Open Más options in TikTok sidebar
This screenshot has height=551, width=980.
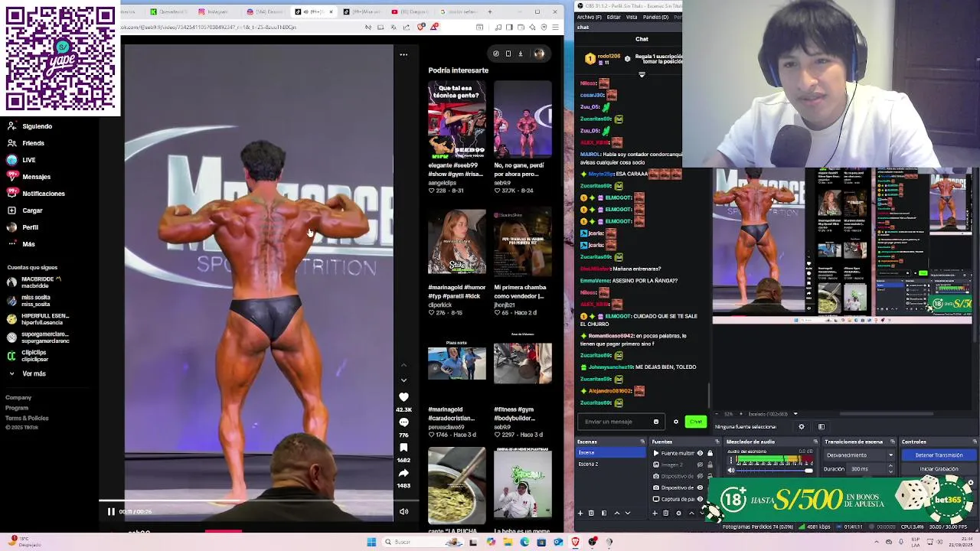coord(21,244)
